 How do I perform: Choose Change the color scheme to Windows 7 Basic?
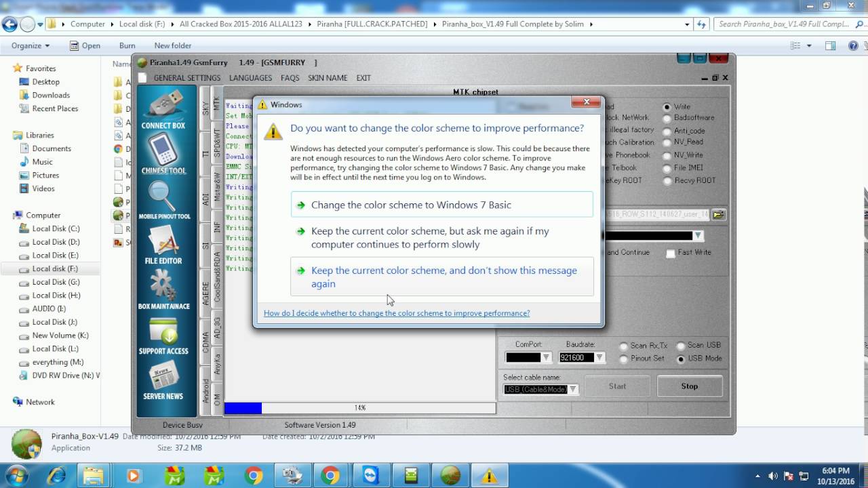point(442,205)
